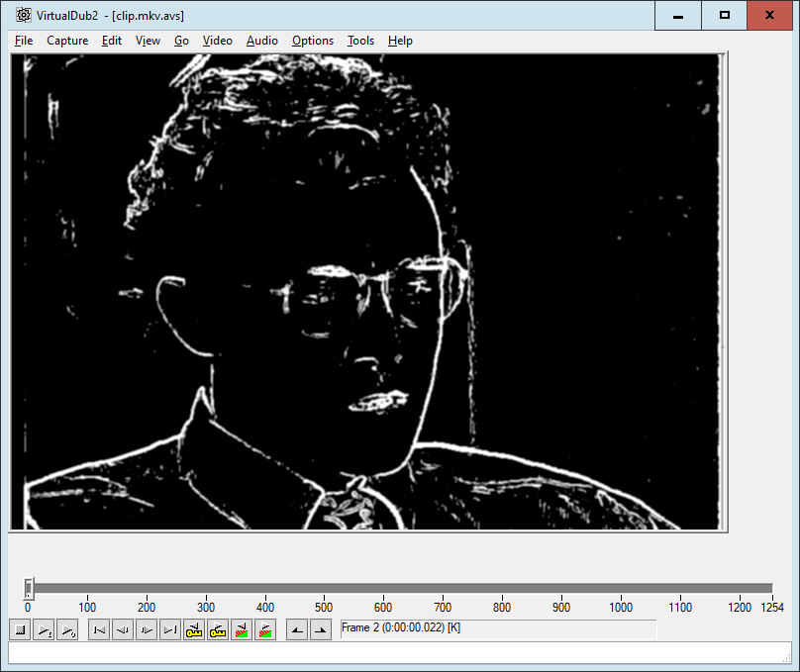Open the View menu
800x672 pixels.
point(148,41)
